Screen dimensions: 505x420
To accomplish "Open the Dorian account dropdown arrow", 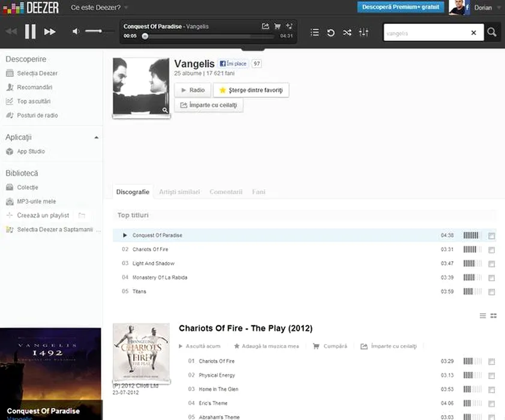I will pos(499,8).
